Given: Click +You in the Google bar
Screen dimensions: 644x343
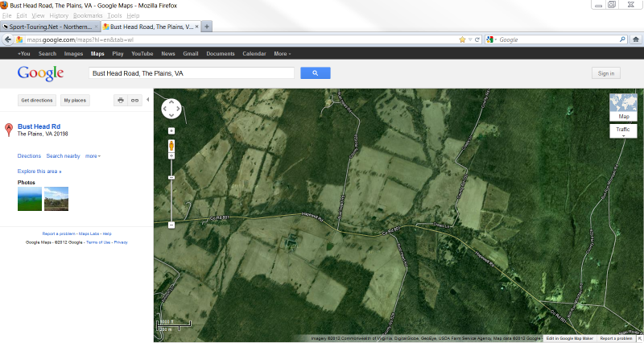Looking at the screenshot, I should pyautogui.click(x=24, y=53).
